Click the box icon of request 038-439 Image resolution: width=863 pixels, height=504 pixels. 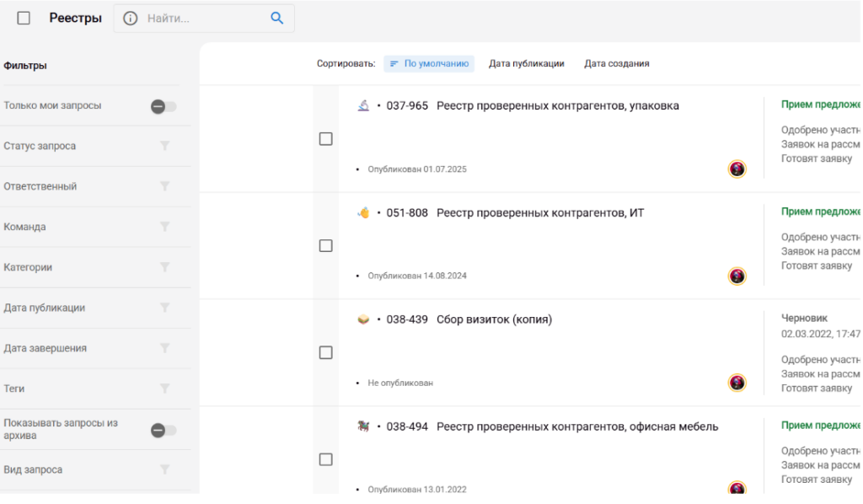tap(363, 319)
